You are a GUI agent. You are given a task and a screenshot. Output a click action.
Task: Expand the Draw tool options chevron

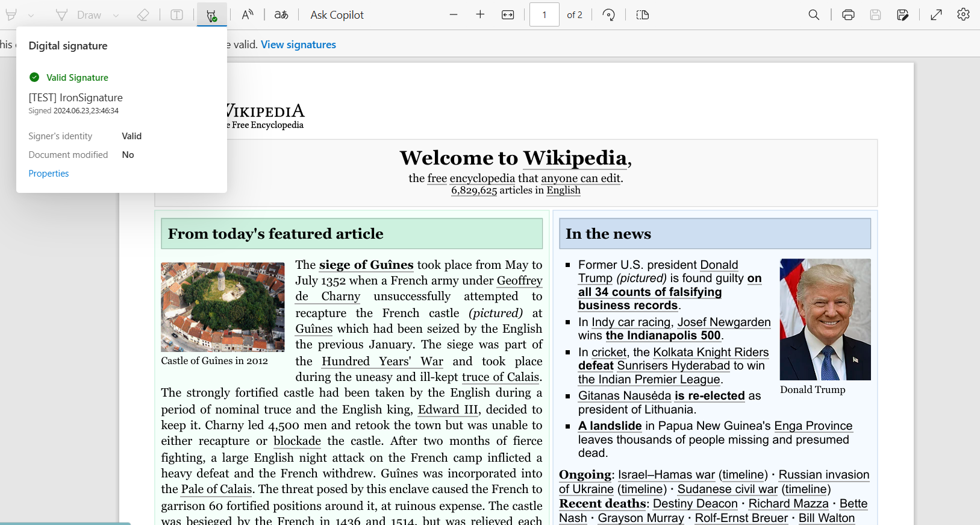[x=116, y=15]
